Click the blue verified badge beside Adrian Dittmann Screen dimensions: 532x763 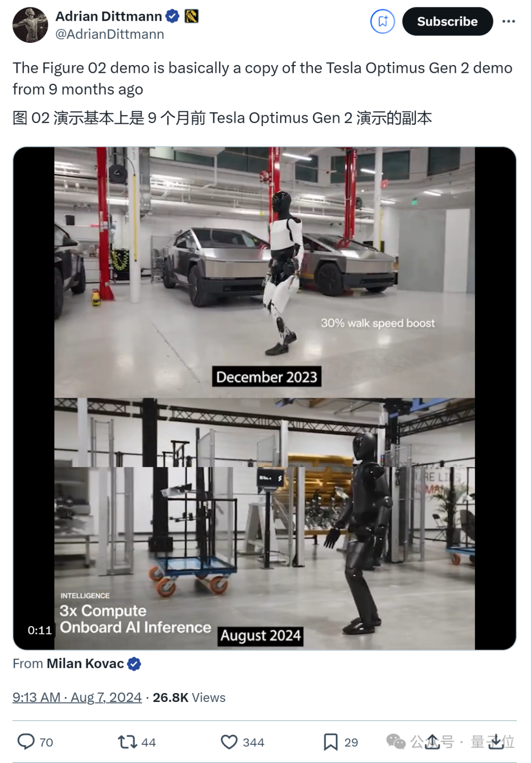172,16
